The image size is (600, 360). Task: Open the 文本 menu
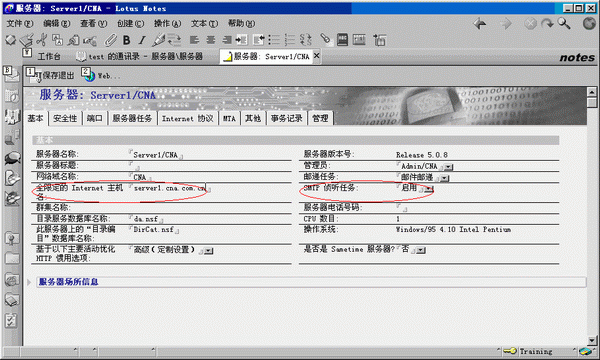point(204,23)
